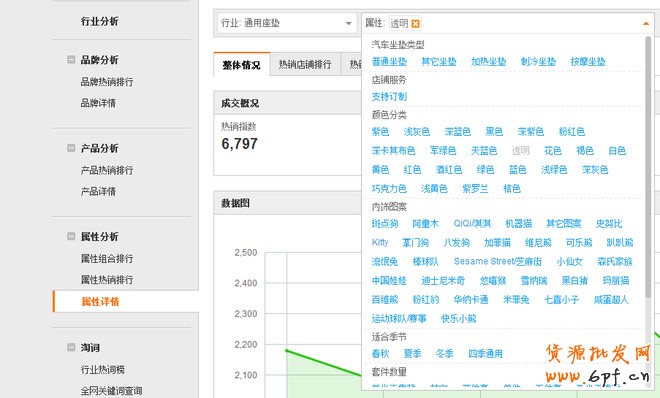Select the 迪士尼米奇 pattern
This screenshot has width=660, height=398.
click(443, 280)
